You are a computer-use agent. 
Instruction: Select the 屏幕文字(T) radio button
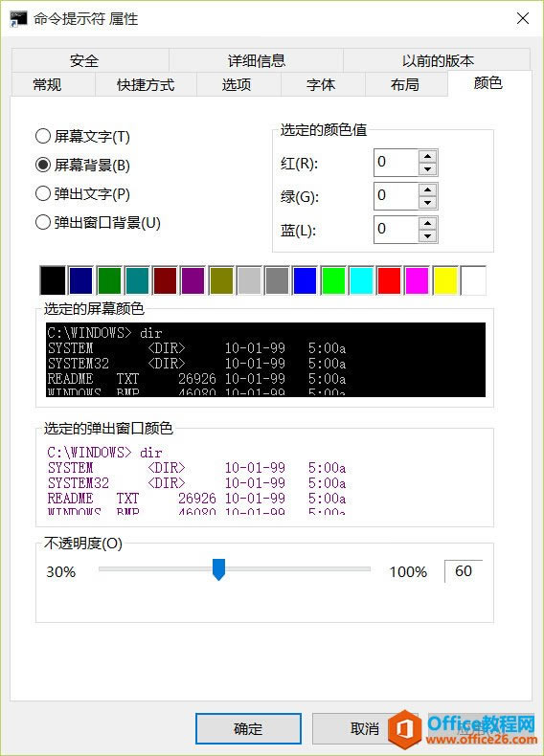[82, 137]
